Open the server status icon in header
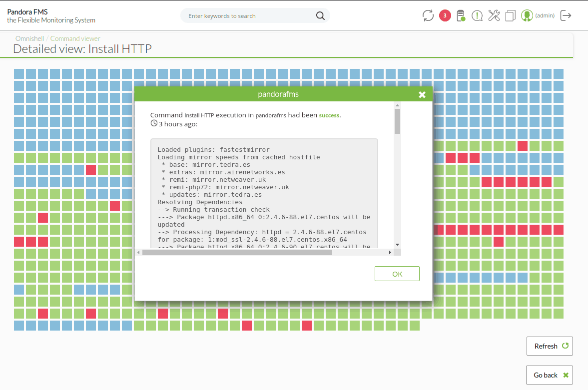This screenshot has height=390, width=588. 461,16
